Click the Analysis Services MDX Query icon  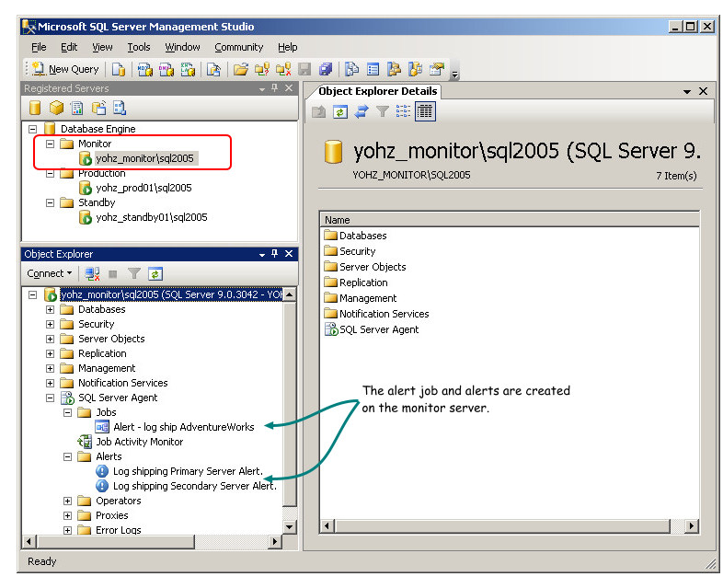point(144,69)
